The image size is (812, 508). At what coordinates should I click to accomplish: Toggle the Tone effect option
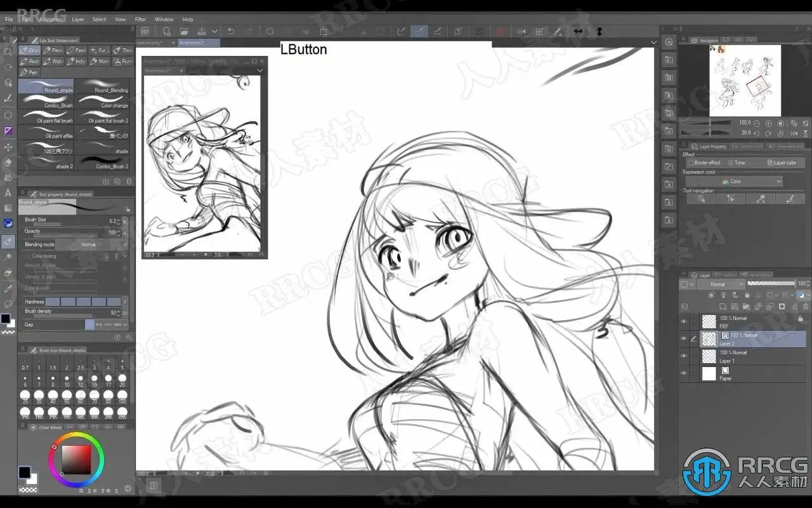pyautogui.click(x=737, y=163)
